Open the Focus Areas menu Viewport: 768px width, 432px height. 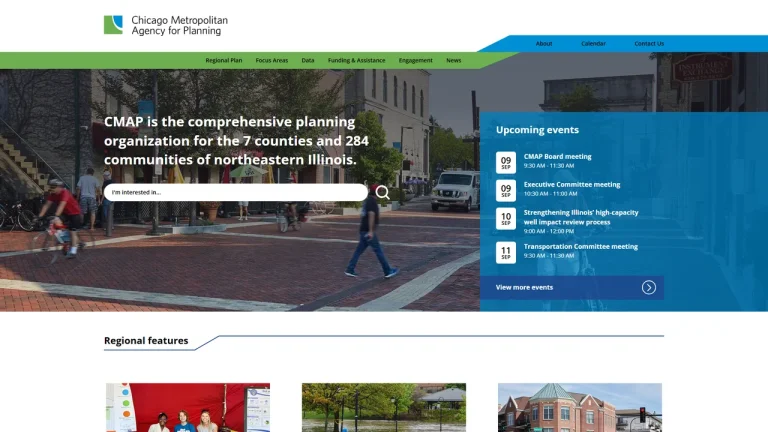click(x=272, y=60)
